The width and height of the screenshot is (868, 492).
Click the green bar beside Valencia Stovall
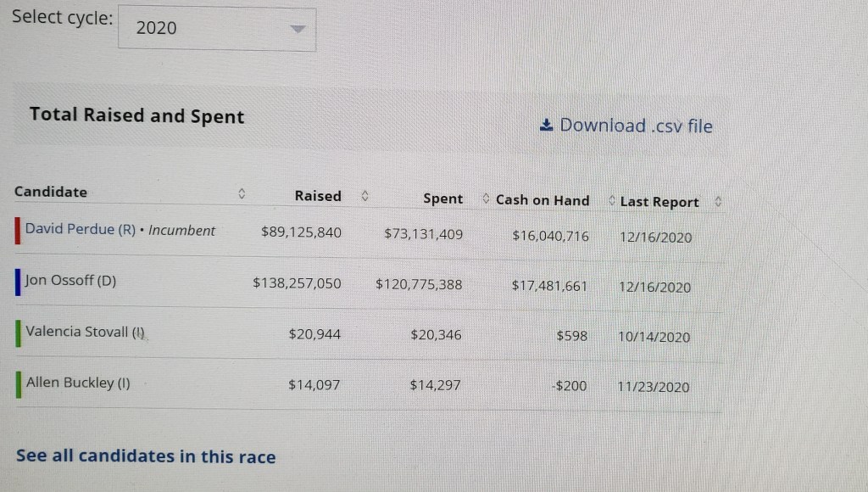18,333
